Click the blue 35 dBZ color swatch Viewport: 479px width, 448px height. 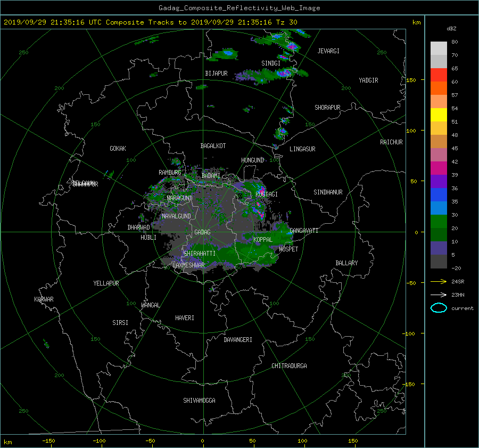pos(439,195)
